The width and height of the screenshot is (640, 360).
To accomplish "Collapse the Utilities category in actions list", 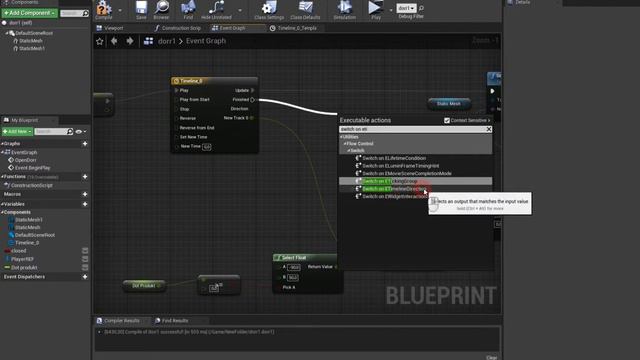I will 342,137.
